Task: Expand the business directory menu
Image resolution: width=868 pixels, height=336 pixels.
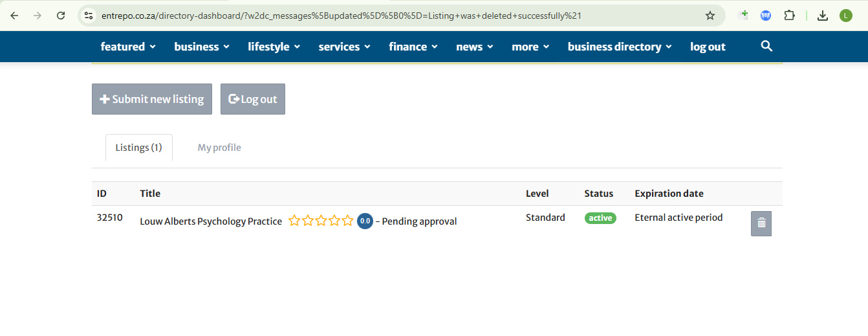Action: click(x=620, y=47)
